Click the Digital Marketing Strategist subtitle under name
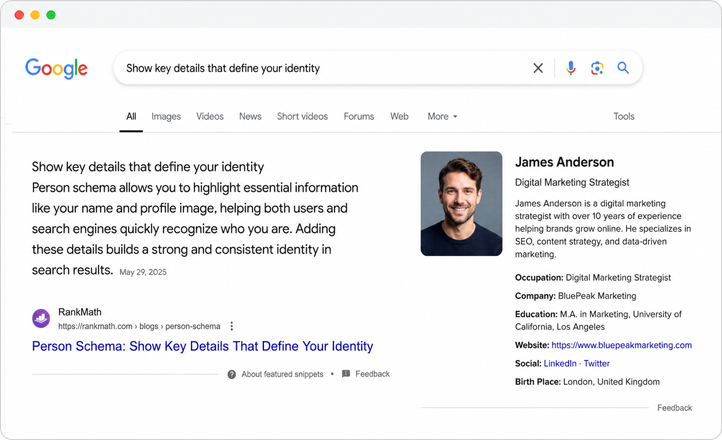This screenshot has height=440, width=722. (x=572, y=182)
